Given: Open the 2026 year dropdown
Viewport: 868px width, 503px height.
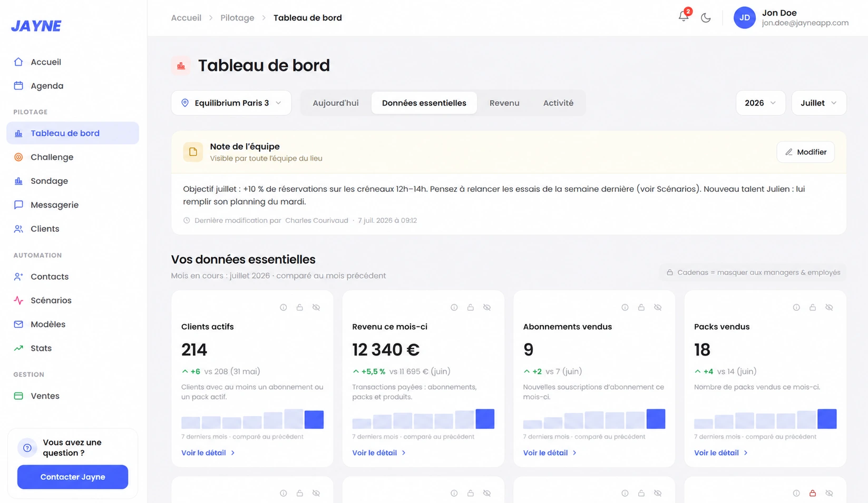Looking at the screenshot, I should tap(760, 103).
